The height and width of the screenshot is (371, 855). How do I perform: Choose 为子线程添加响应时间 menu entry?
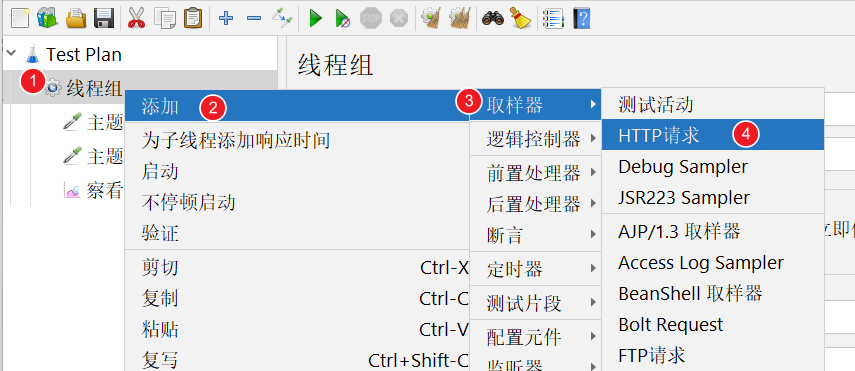[297, 141]
